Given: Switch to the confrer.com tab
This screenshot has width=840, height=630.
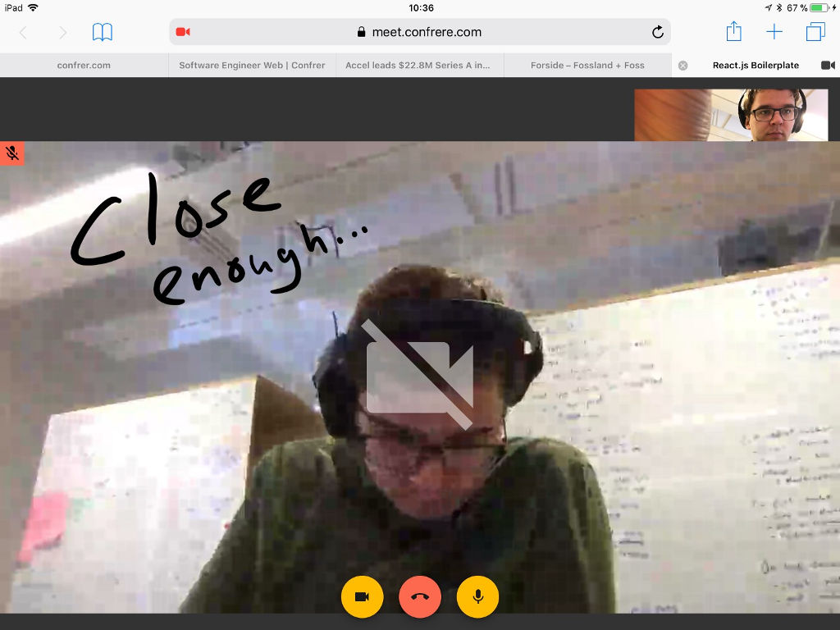Looking at the screenshot, I should point(84,66).
